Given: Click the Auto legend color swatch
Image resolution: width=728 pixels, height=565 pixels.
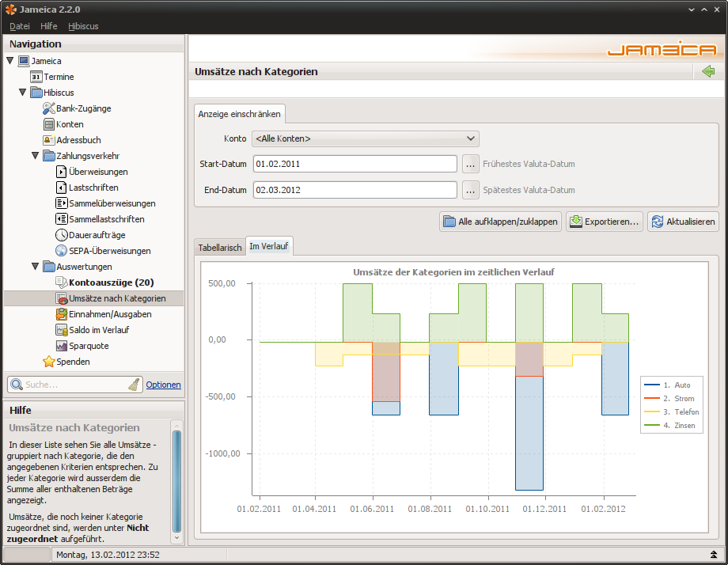Looking at the screenshot, I should (652, 385).
